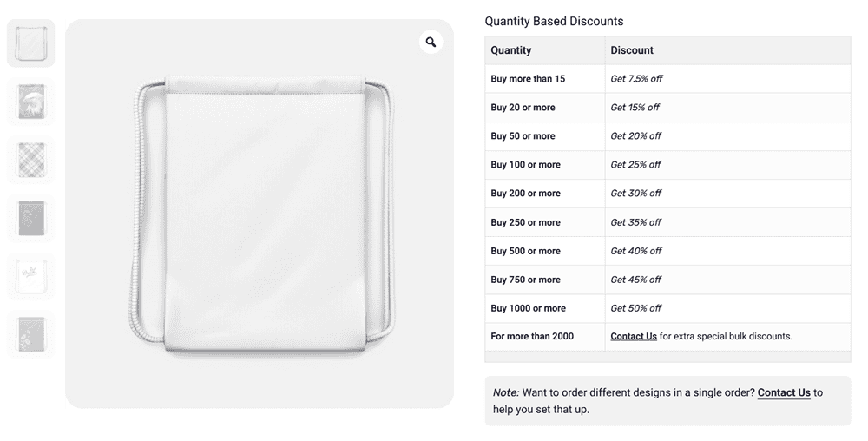Click Contact Us link in the Note box
Screen dimensions: 868x441
pyautogui.click(x=784, y=392)
